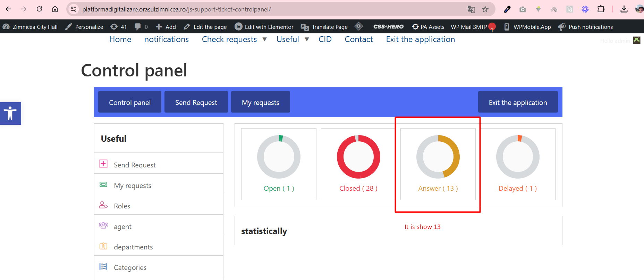This screenshot has height=280, width=644.
Task: Open the departments sidebar link
Action: (133, 247)
